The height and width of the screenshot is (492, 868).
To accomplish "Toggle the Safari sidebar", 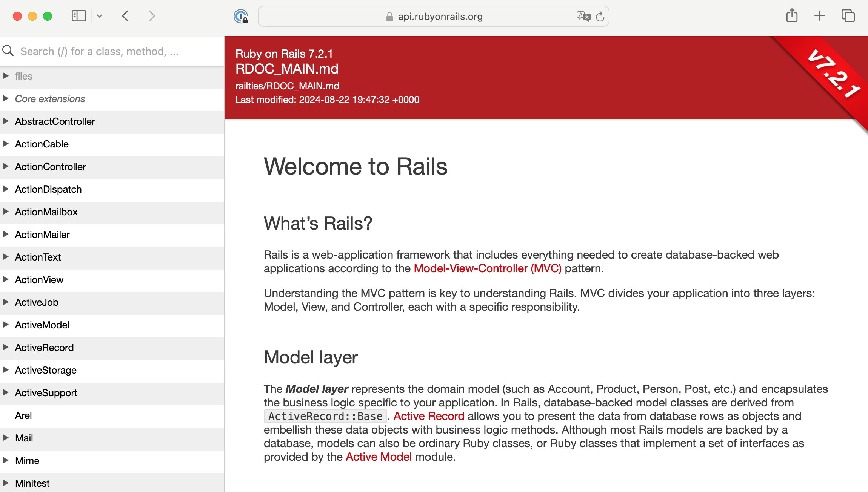I will pyautogui.click(x=79, y=16).
